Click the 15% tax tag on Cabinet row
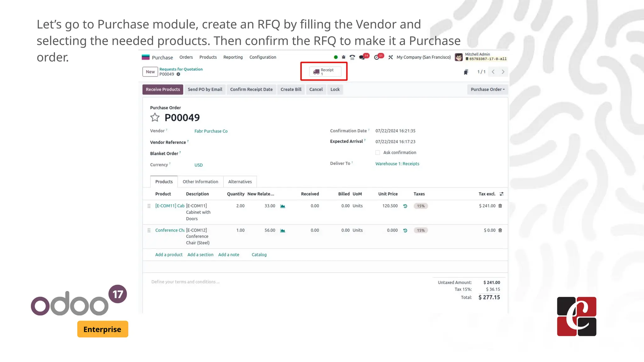Viewport: 644px width, 362px height. click(421, 206)
